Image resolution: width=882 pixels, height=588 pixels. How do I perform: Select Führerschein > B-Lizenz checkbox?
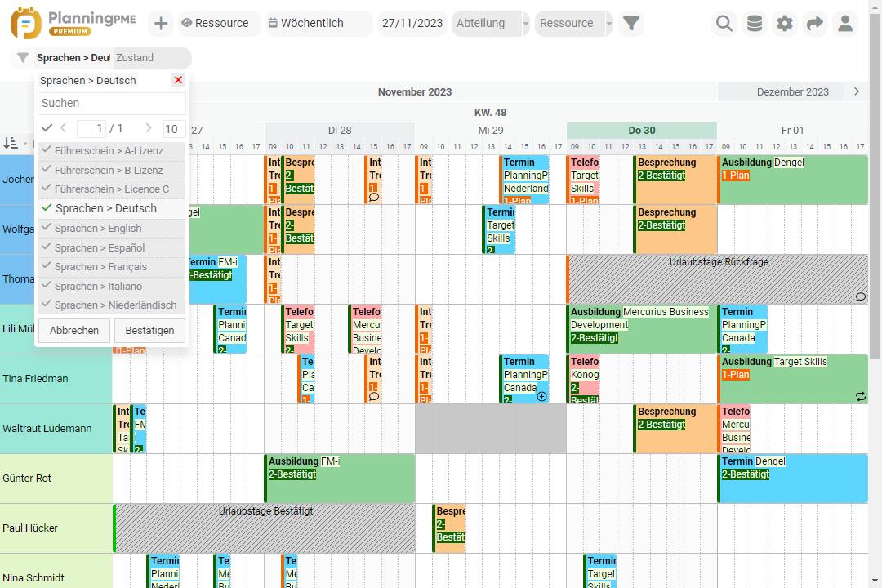pos(108,170)
